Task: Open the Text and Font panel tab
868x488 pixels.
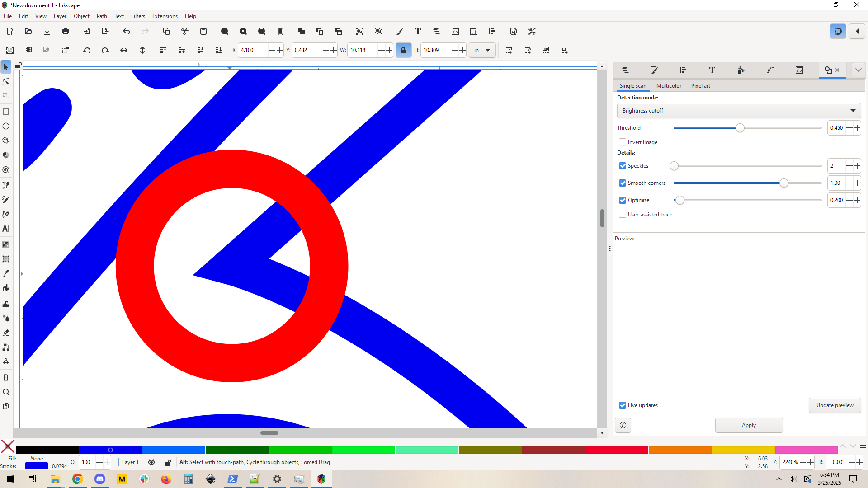Action: click(x=712, y=70)
